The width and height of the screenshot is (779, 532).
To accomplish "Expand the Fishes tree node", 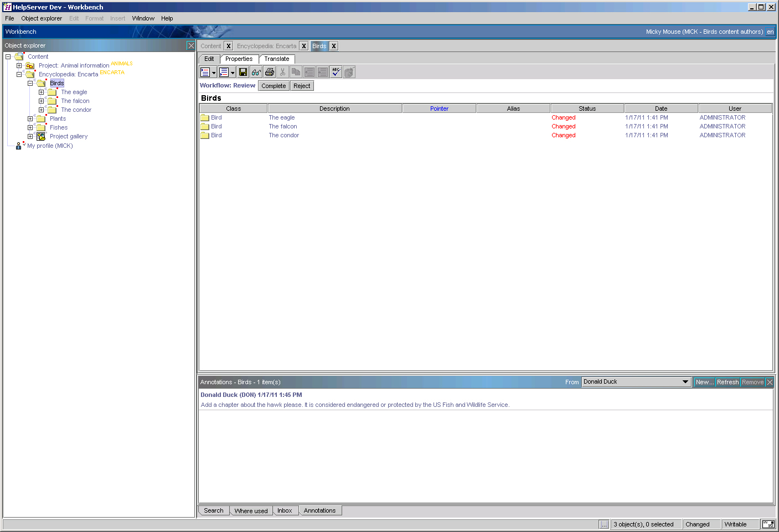I will [30, 127].
